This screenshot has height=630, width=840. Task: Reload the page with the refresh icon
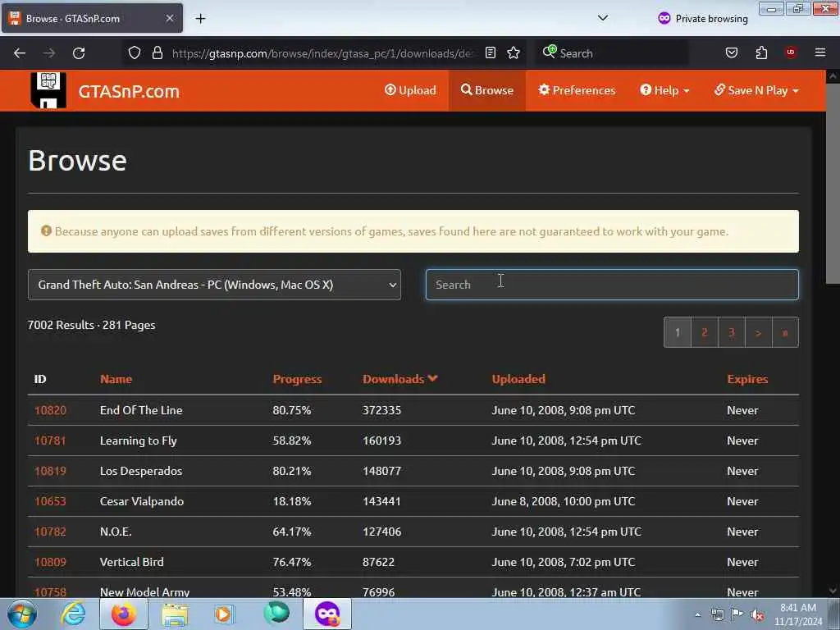click(79, 53)
